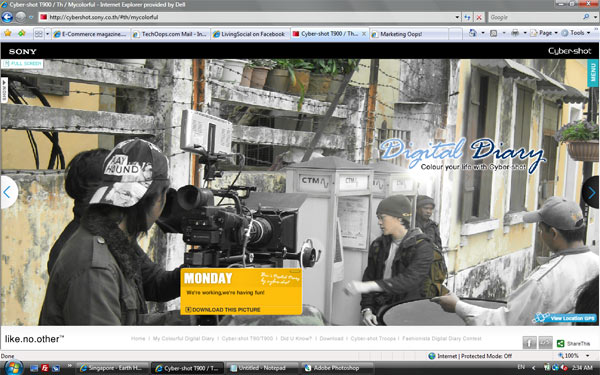Open Favorites Center star icon
The width and height of the screenshot is (600, 375).
click(x=8, y=34)
